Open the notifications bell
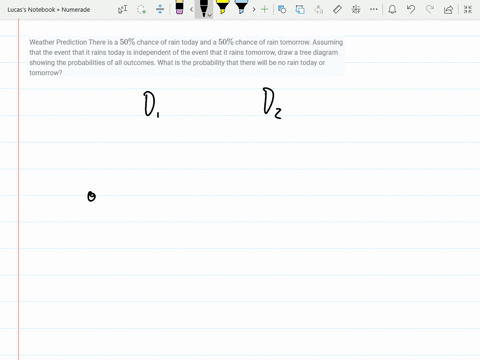 click(x=392, y=9)
